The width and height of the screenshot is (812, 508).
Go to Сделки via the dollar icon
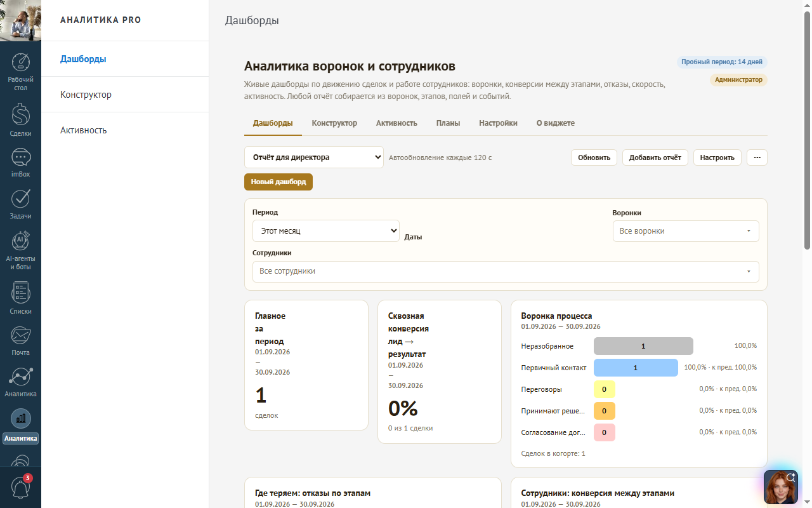pyautogui.click(x=21, y=115)
